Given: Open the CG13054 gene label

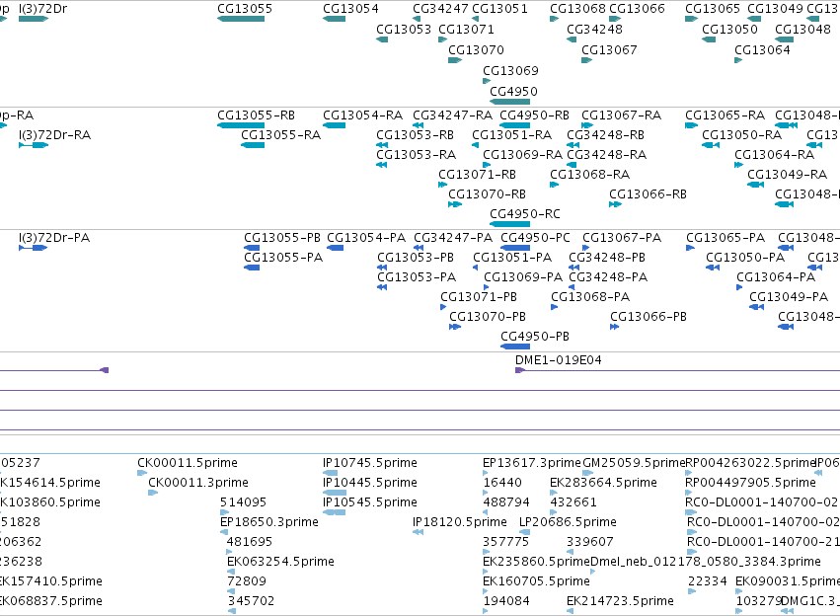Looking at the screenshot, I should [350, 9].
